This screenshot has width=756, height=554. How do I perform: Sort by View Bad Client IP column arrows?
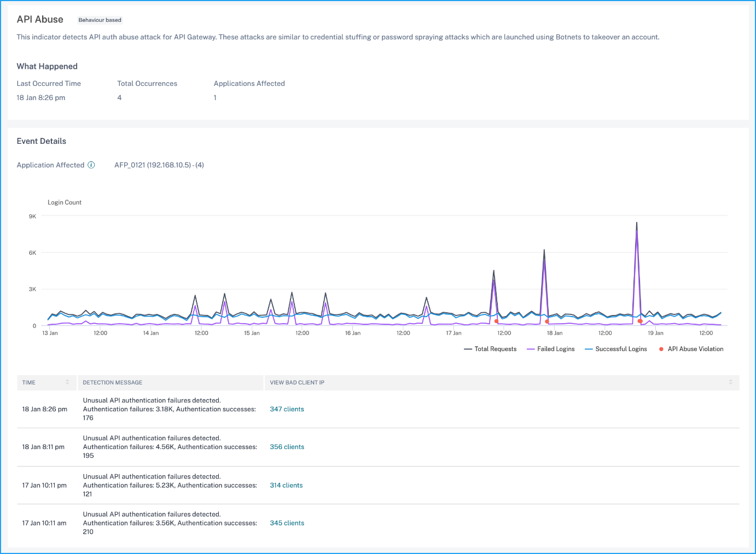730,382
